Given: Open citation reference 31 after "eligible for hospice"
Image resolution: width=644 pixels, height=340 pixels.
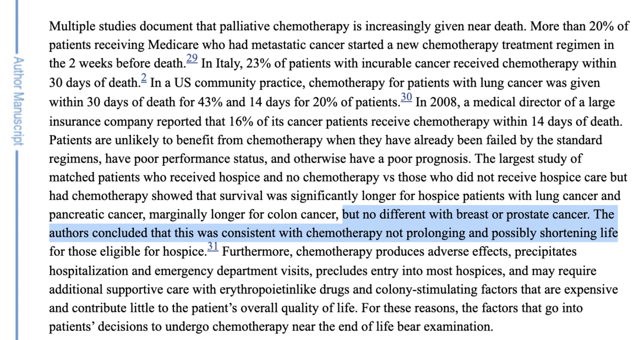Looking at the screenshot, I should [212, 248].
